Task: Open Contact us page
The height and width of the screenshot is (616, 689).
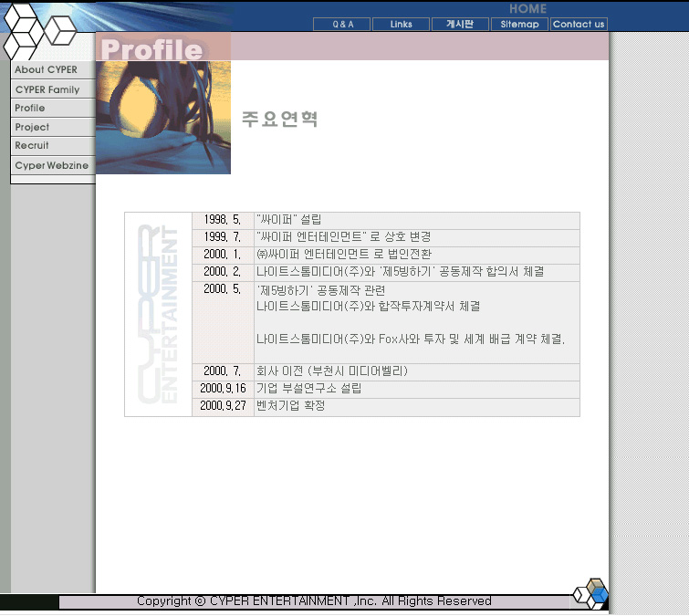Action: [579, 25]
